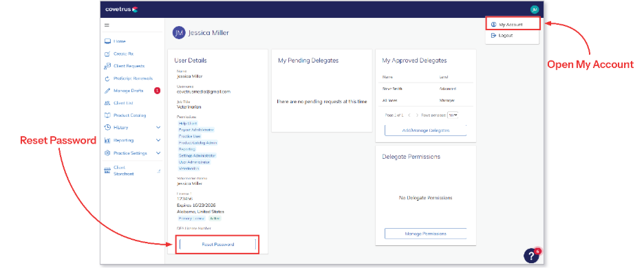Click the Covetrus logo
Screen dimensions: 644x268
(122, 9)
